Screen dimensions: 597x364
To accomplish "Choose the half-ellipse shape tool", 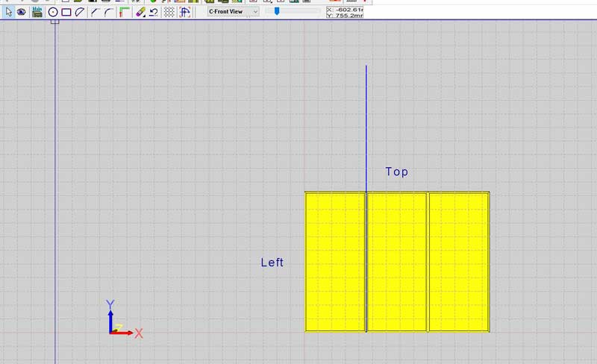I will pyautogui.click(x=80, y=12).
